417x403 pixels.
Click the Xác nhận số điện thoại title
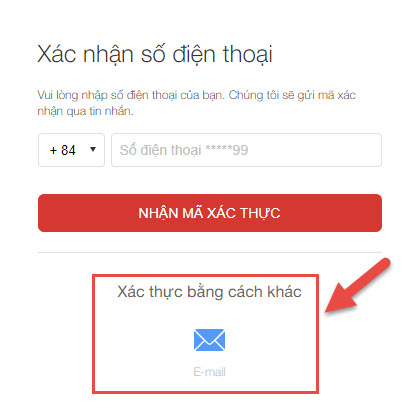point(155,54)
